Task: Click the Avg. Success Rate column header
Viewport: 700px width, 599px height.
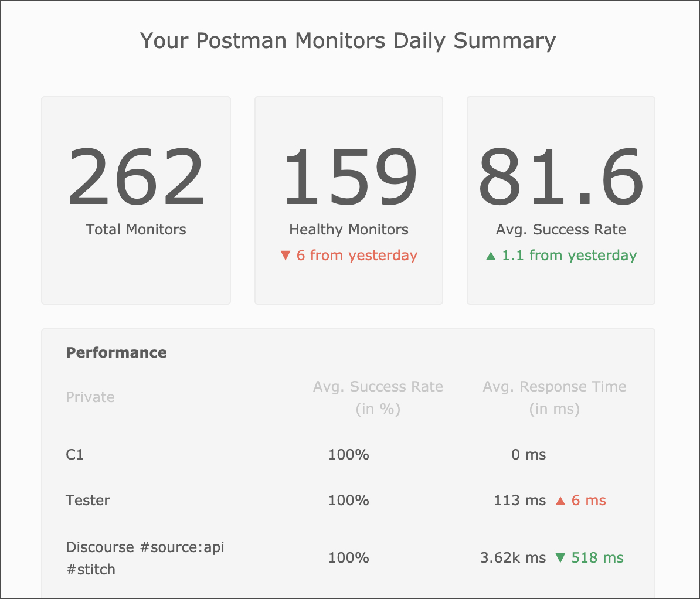Action: coord(378,397)
